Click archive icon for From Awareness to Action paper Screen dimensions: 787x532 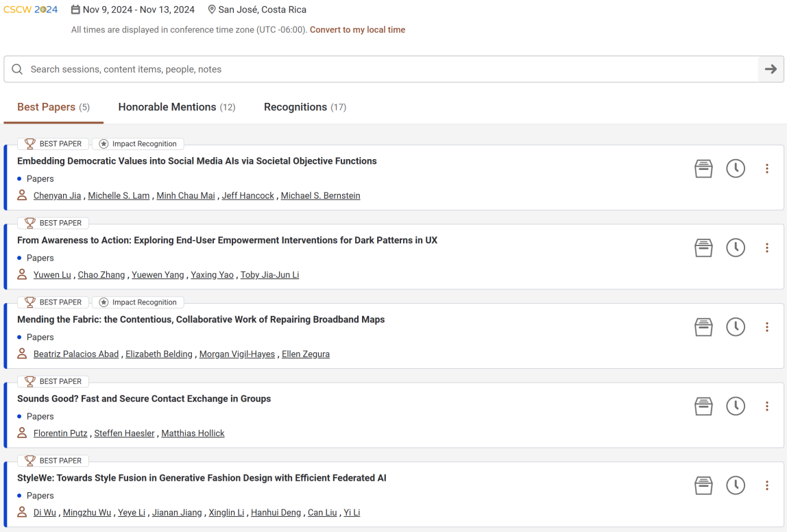703,248
